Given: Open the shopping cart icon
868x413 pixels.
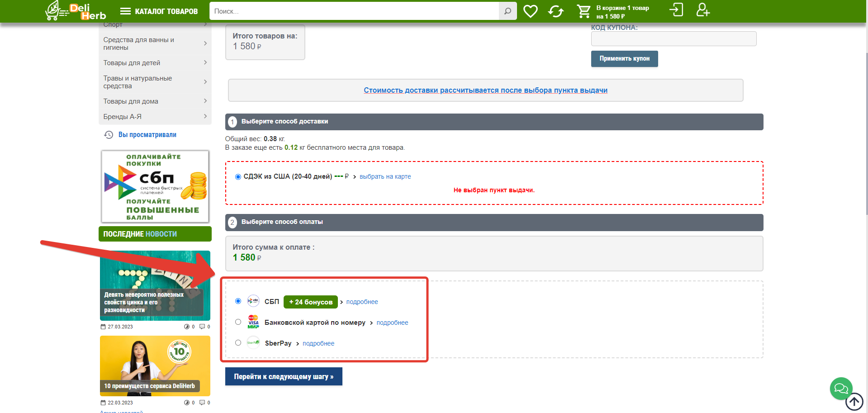Looking at the screenshot, I should 583,11.
